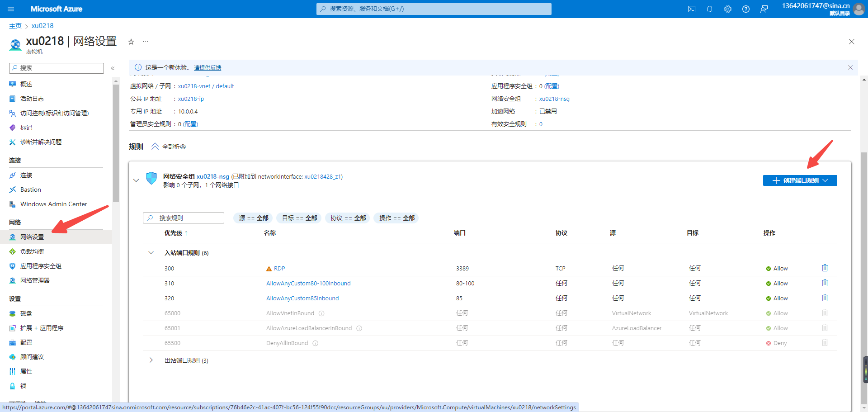The height and width of the screenshot is (412, 868).
Task: Open the AllowAnyCustom80-100Inbound rule link
Action: (308, 284)
